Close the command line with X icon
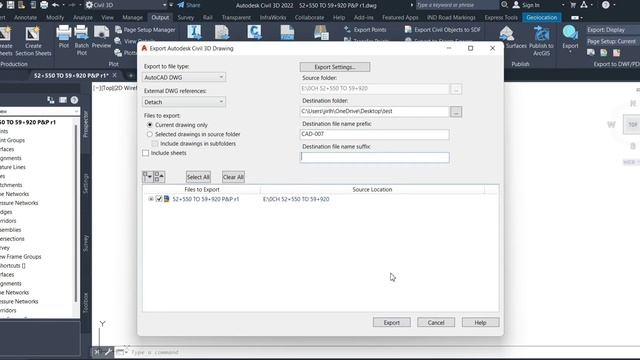 97,352
